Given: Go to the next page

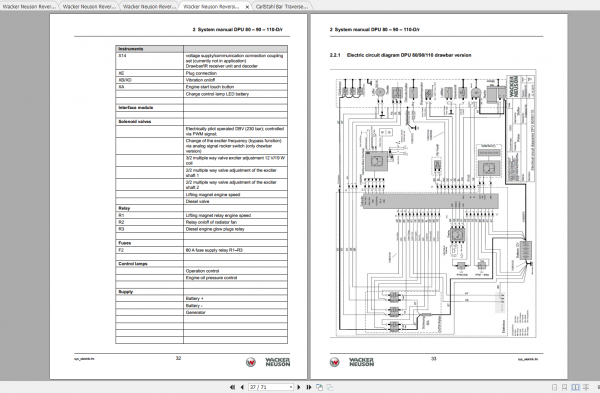Looking at the screenshot, I should coord(299,387).
